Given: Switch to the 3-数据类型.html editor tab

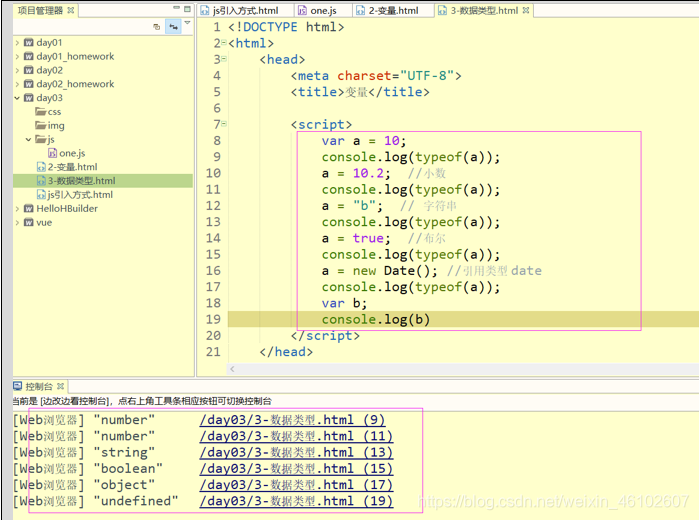Looking at the screenshot, I should 484,11.
